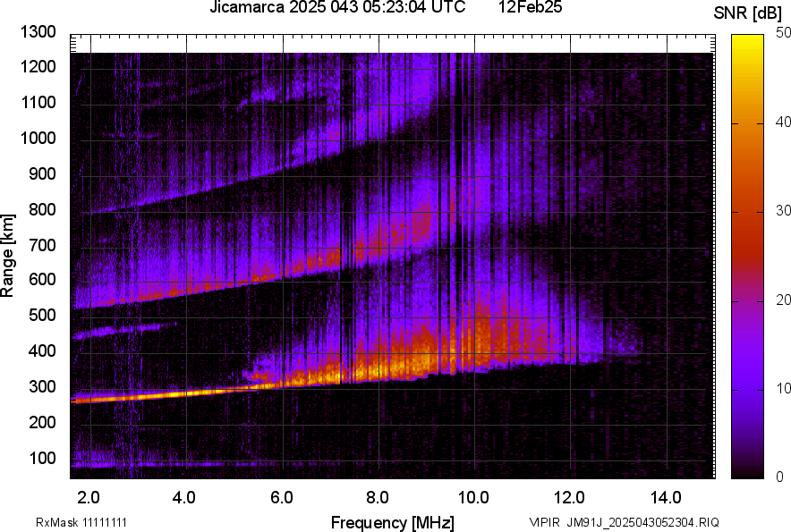Click the 2.0 frequency tick label
This screenshot has width=791, height=532.
pyautogui.click(x=89, y=497)
